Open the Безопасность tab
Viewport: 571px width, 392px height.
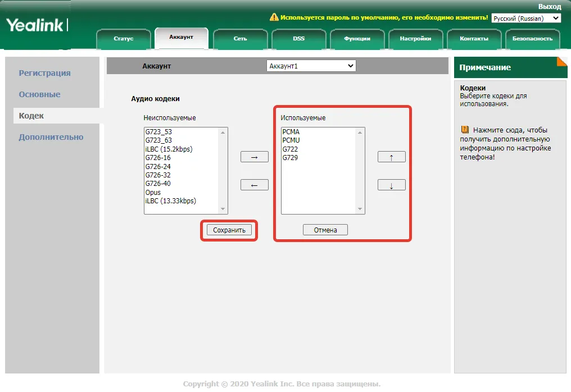pos(532,39)
